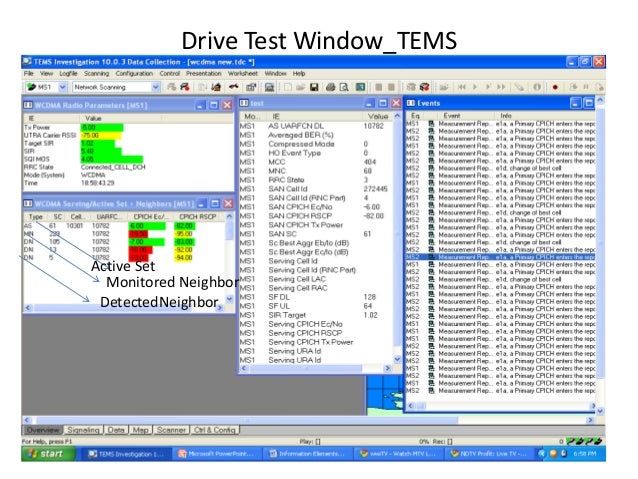Select the DN row with SC 105
This screenshot has width=638, height=479.
click(123, 242)
